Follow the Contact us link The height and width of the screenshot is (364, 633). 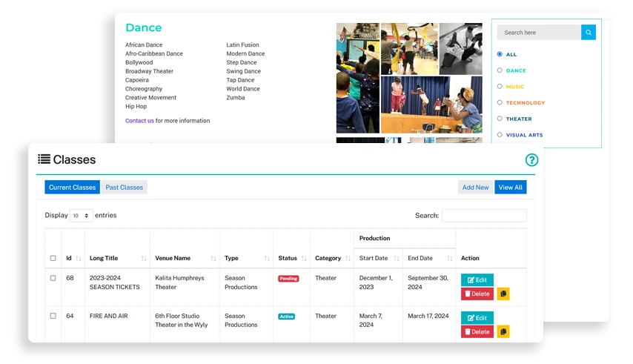click(x=139, y=121)
